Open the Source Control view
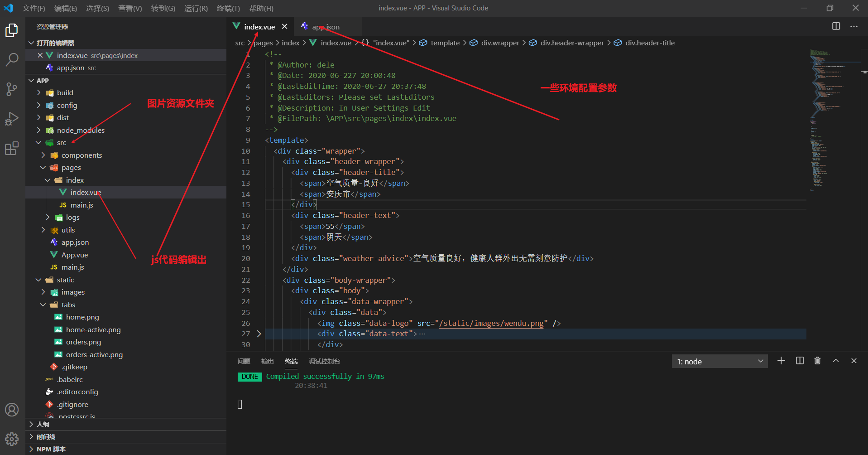Viewport: 868px width, 455px height. coord(12,89)
